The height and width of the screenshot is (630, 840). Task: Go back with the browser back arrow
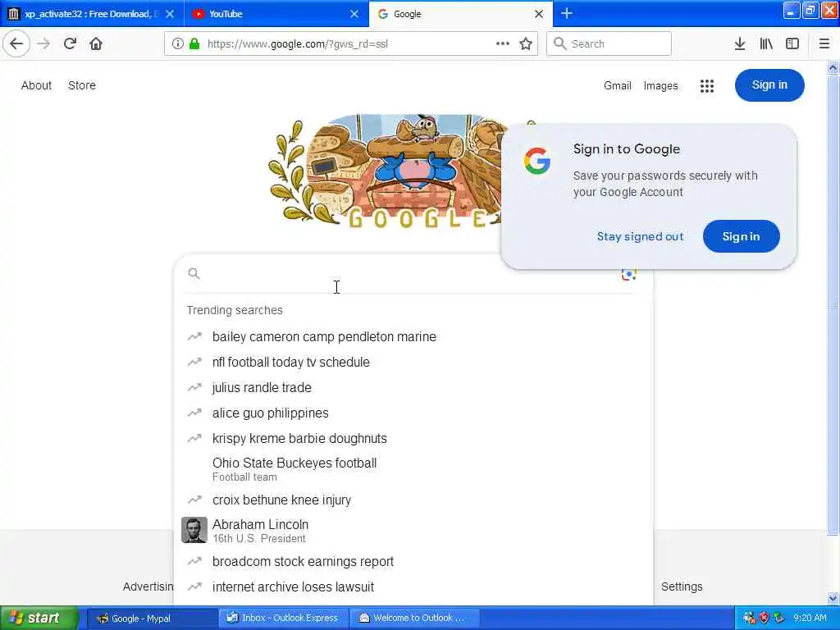pos(16,43)
